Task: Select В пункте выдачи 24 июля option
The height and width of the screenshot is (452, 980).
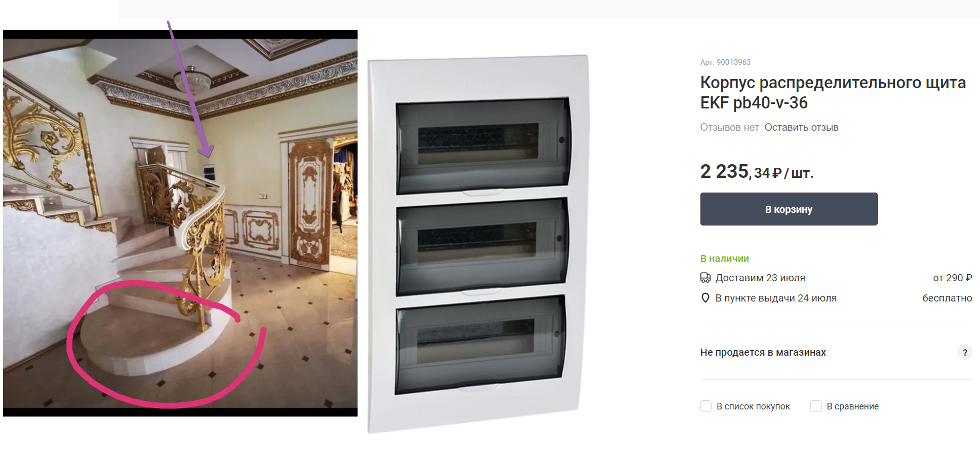Action: [776, 298]
